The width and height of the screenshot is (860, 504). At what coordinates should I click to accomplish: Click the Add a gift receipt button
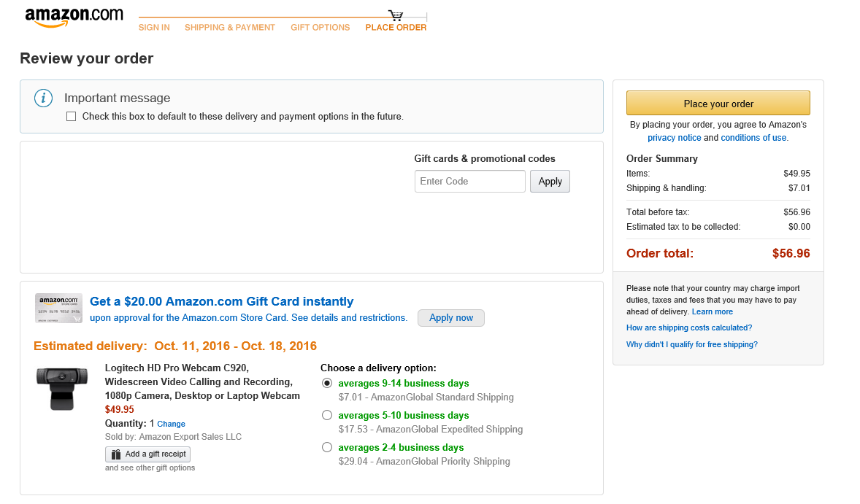(x=148, y=454)
